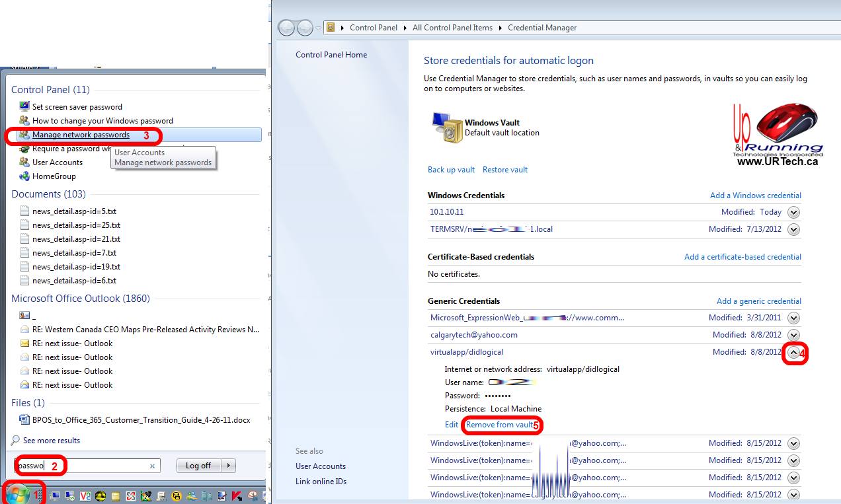This screenshot has height=504, width=841.
Task: Click the Windows Start orb
Action: 18,495
